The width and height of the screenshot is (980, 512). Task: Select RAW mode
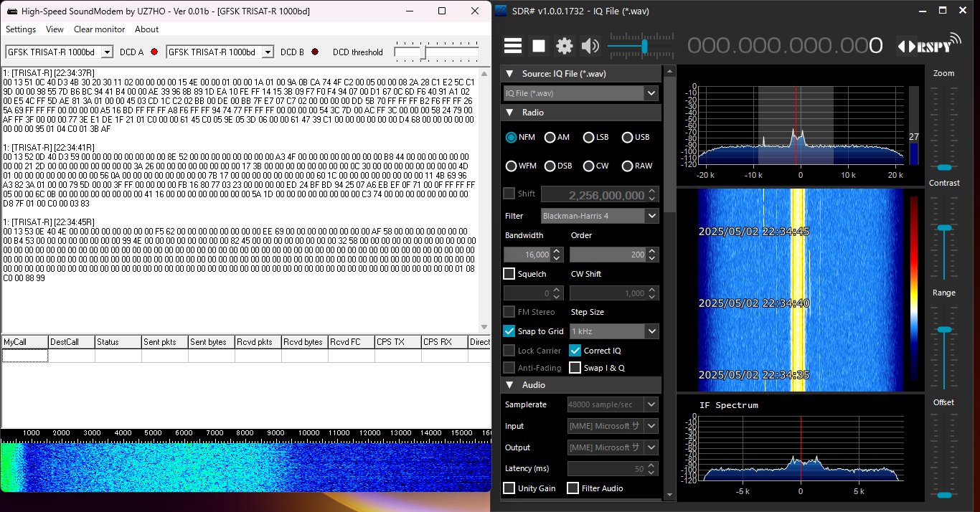tap(627, 166)
